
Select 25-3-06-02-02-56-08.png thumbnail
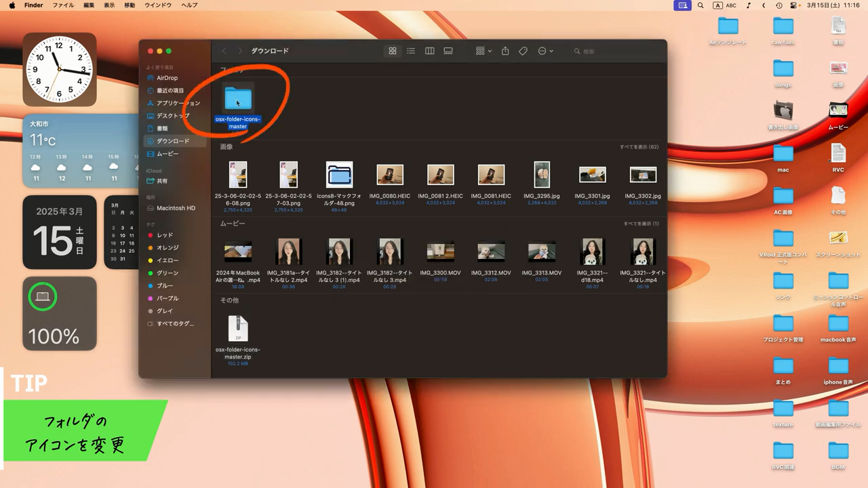(238, 175)
